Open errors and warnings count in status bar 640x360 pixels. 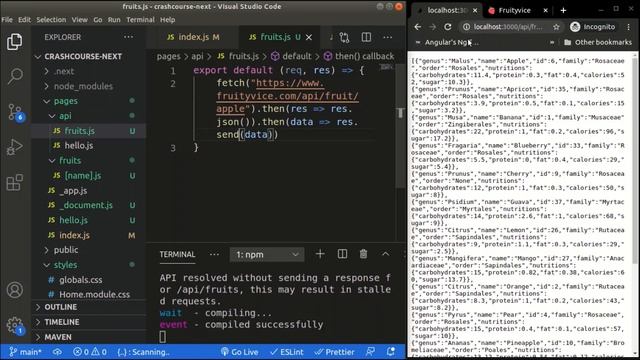tap(90, 352)
